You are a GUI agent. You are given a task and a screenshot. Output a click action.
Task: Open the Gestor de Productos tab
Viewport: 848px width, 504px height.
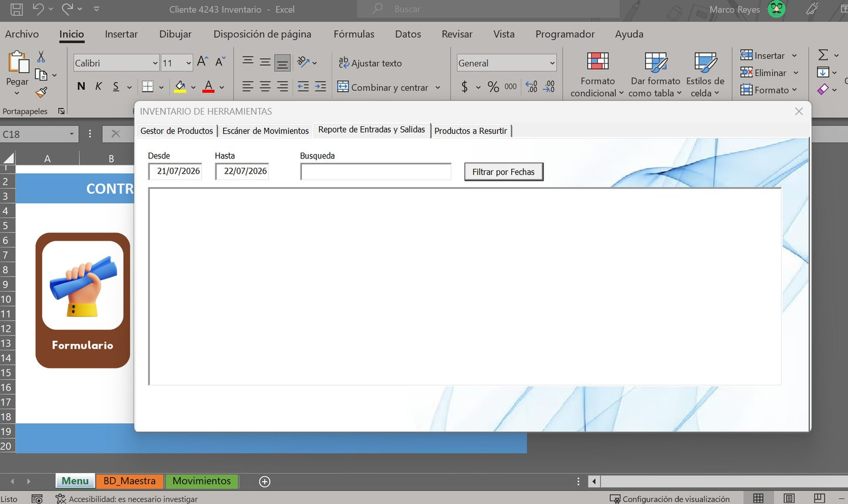177,131
